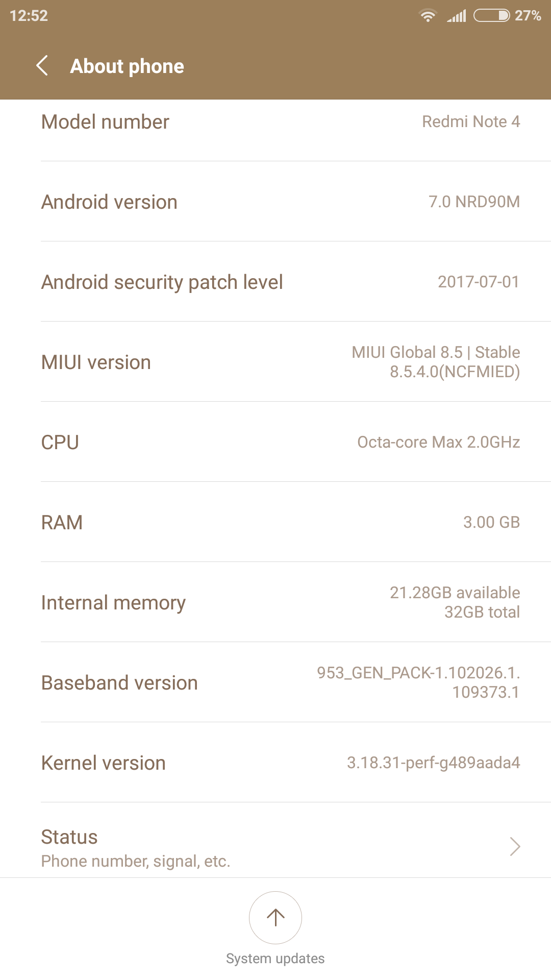Viewport: 551px width, 980px height.
Task: Tap the 27% battery percentage text
Action: [528, 16]
